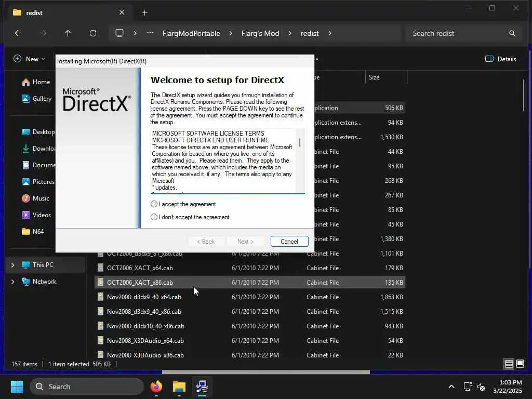Click file icon of OCT2006_XACT_x64.cab
The width and height of the screenshot is (532, 399).
point(100,268)
